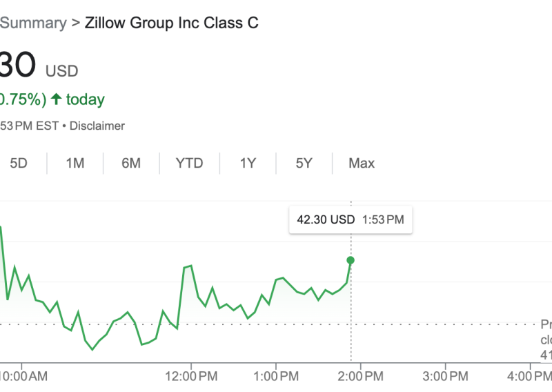Choose the YTD range tab

point(189,164)
